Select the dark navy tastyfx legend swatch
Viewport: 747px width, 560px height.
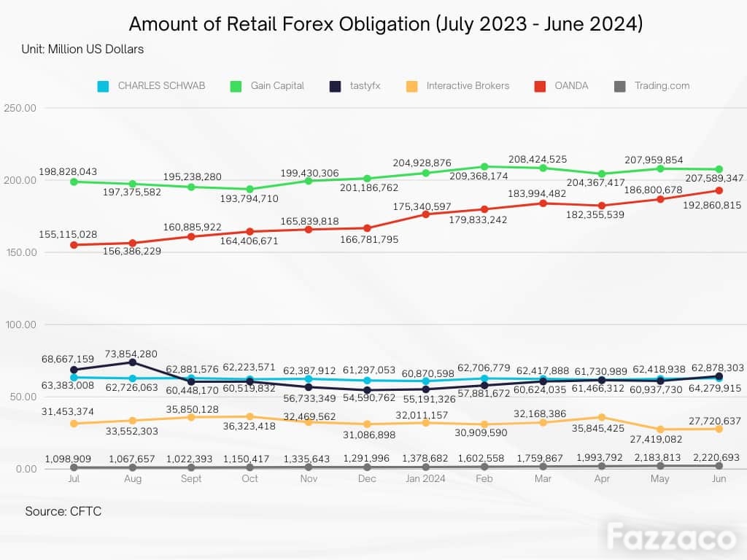[336, 86]
